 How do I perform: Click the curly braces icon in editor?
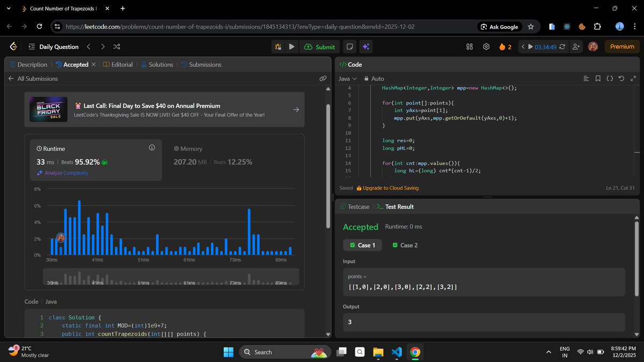point(610,78)
